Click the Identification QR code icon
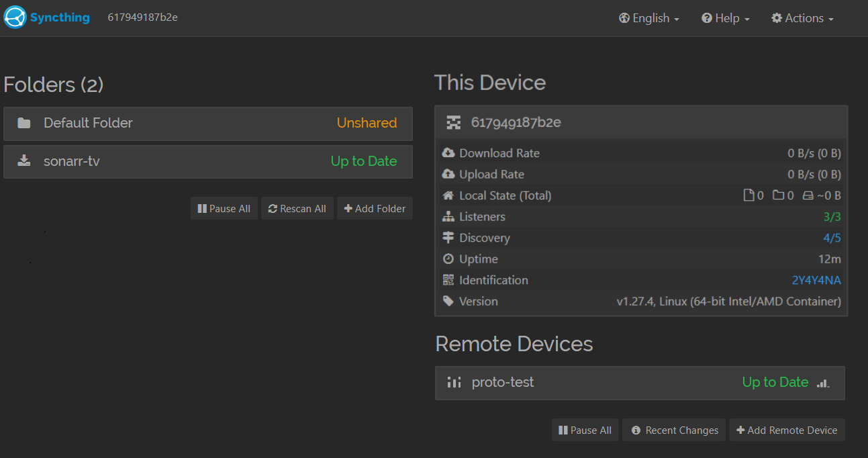 [x=448, y=280]
